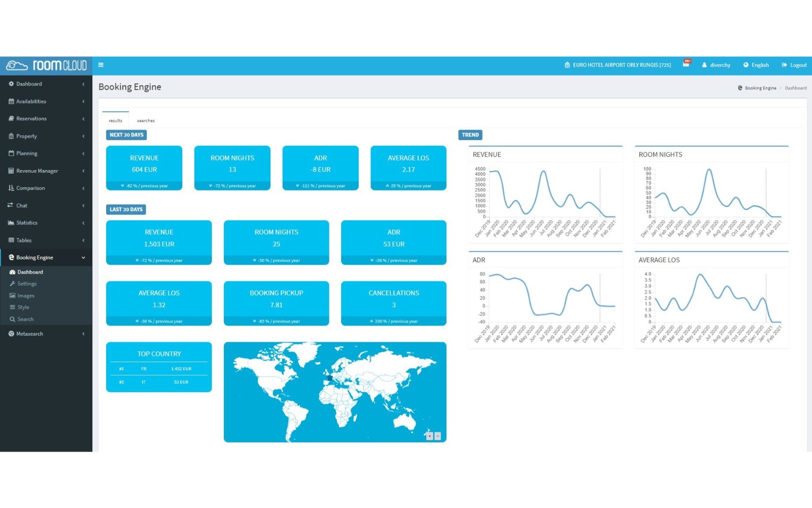Click the LAST 30 DAYS label
Viewport: 812px width, 508px height.
(126, 209)
